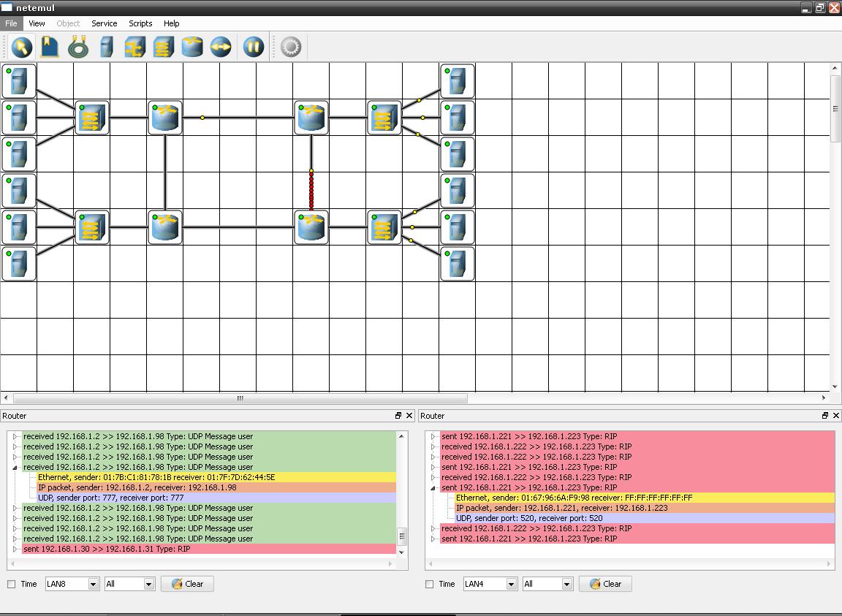842x616 pixels.
Task: Open the Scripts menu
Action: (140, 23)
